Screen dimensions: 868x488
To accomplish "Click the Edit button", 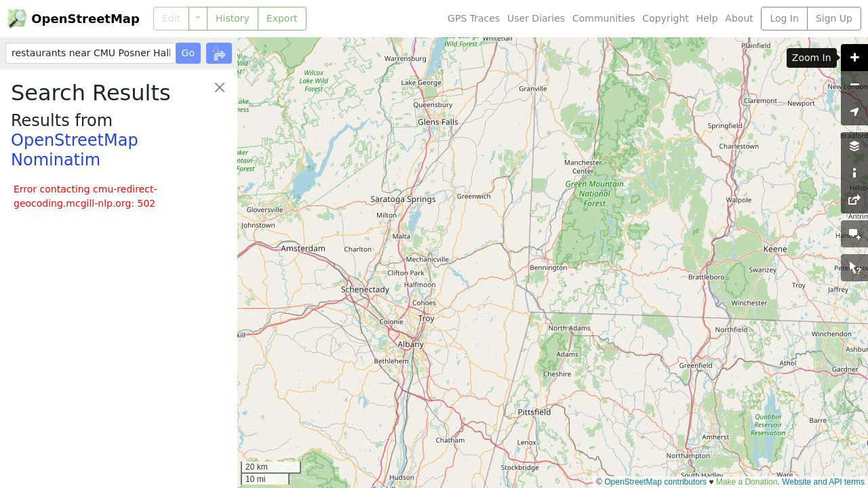I will click(171, 18).
